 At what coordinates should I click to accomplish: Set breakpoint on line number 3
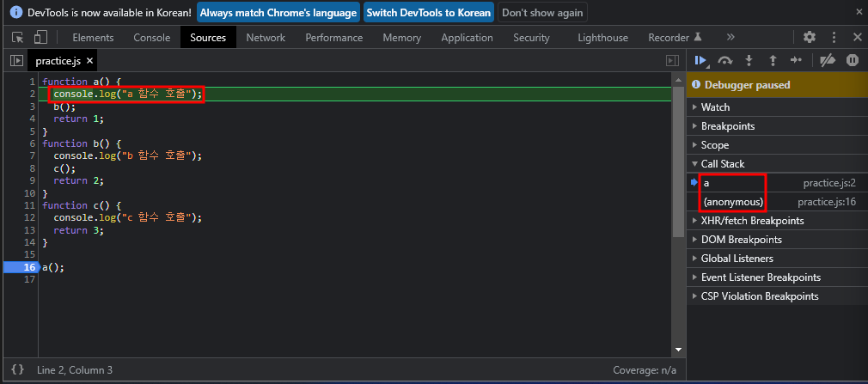[x=32, y=107]
